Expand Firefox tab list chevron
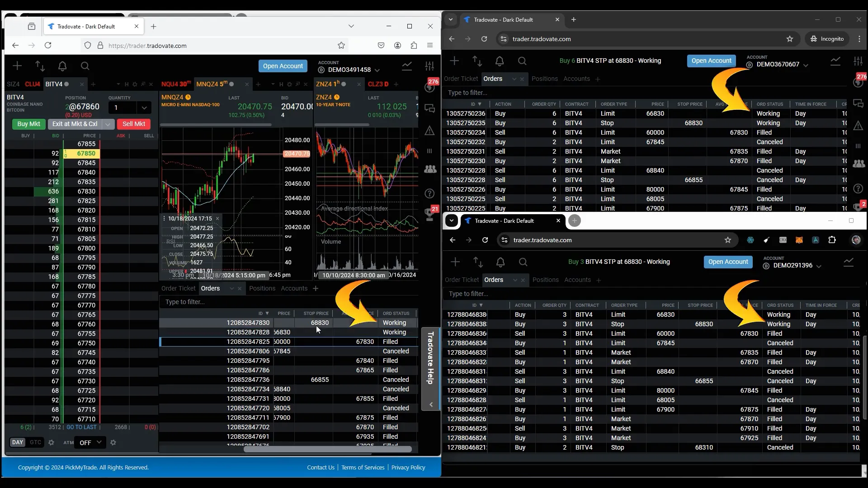 click(x=351, y=26)
